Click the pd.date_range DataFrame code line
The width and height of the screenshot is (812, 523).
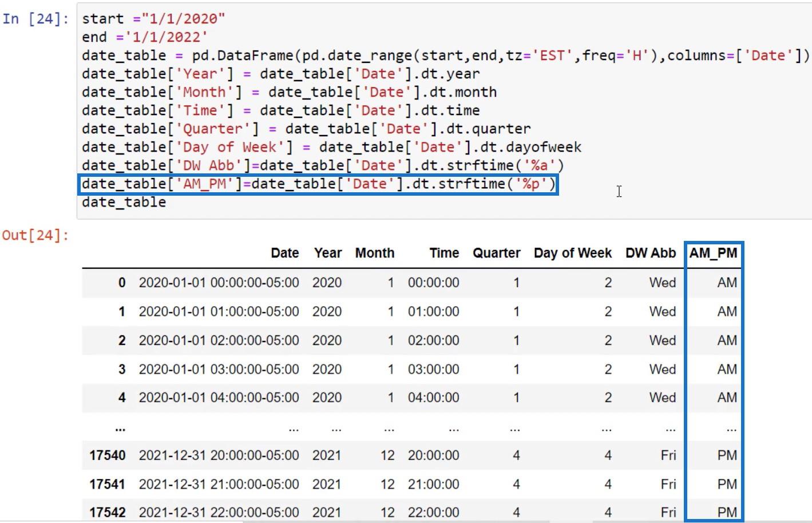click(x=446, y=56)
